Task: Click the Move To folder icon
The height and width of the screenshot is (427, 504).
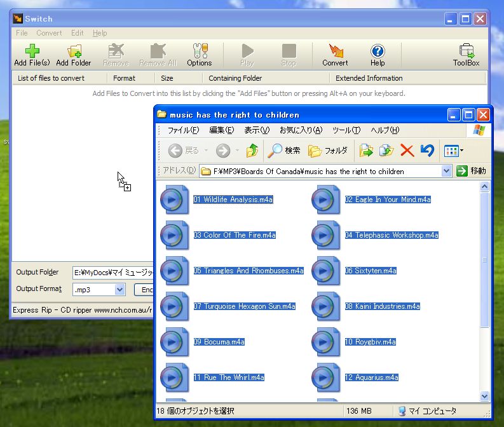Action: (366, 151)
